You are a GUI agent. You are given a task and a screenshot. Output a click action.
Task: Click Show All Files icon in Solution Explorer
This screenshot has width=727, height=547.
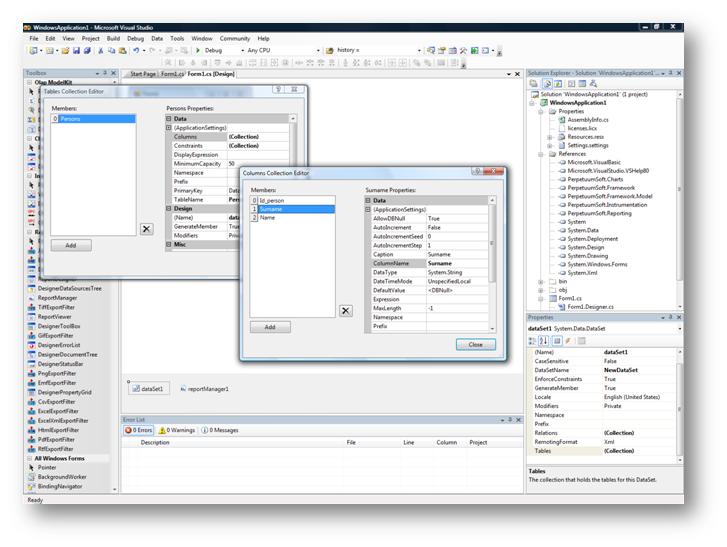pos(548,83)
